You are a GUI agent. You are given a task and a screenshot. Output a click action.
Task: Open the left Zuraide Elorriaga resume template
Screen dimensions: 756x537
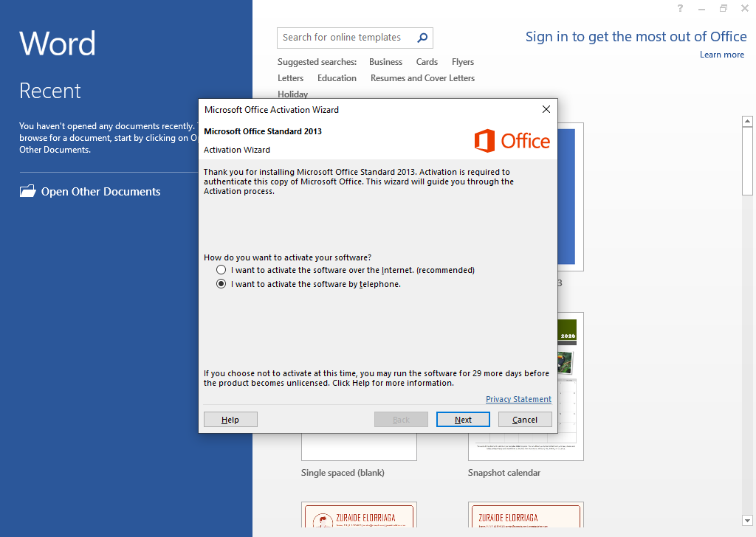click(359, 515)
